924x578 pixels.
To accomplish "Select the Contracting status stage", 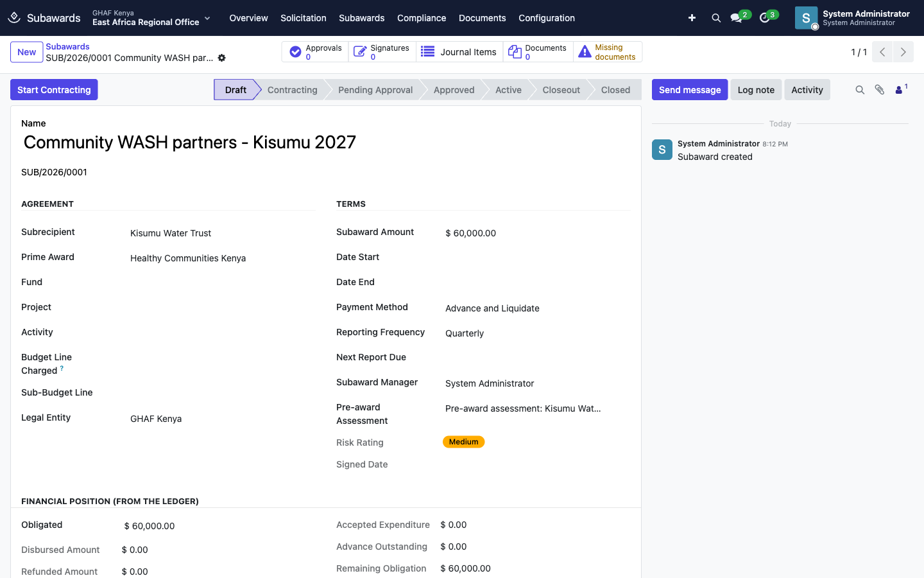I will coord(292,90).
